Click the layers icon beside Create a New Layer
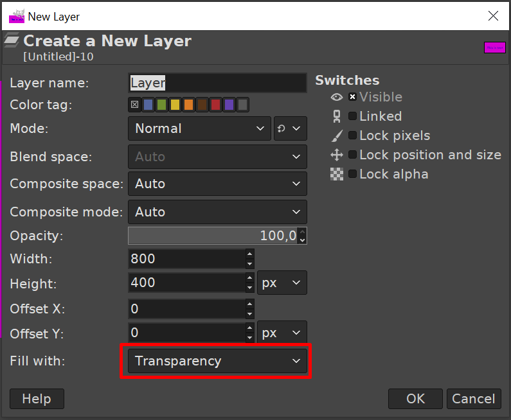The height and width of the screenshot is (420, 511). pyautogui.click(x=12, y=40)
